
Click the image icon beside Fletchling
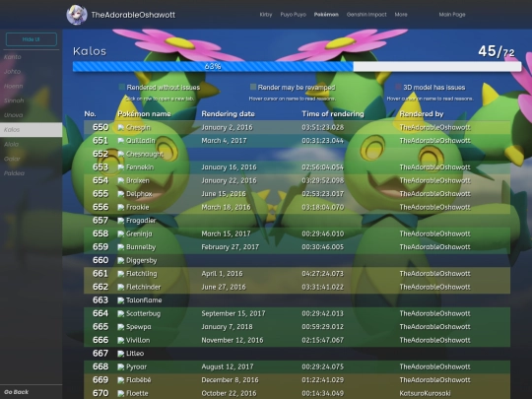[x=121, y=274]
